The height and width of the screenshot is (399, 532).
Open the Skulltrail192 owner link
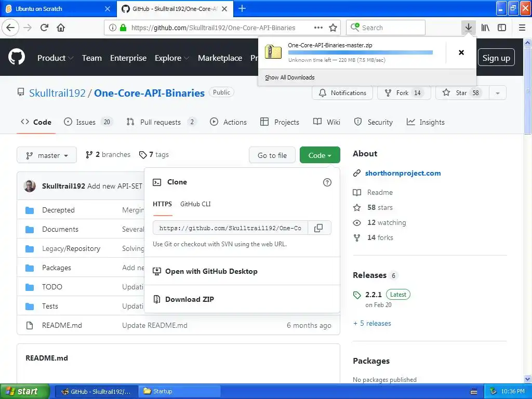click(x=57, y=93)
